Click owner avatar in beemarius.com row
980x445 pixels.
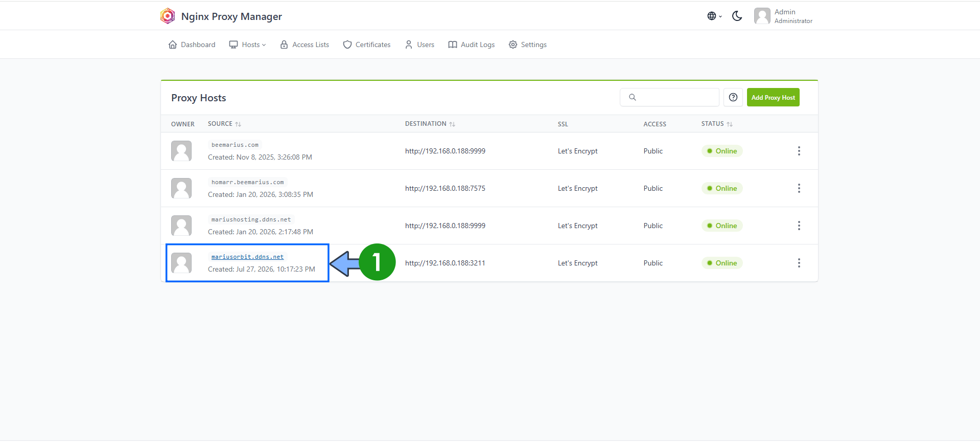(181, 151)
